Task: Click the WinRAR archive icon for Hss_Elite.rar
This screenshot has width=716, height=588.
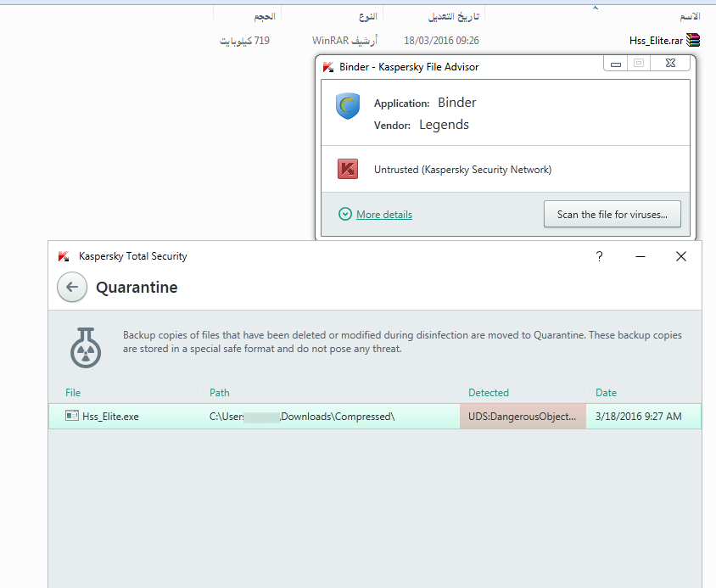Action: coord(693,40)
